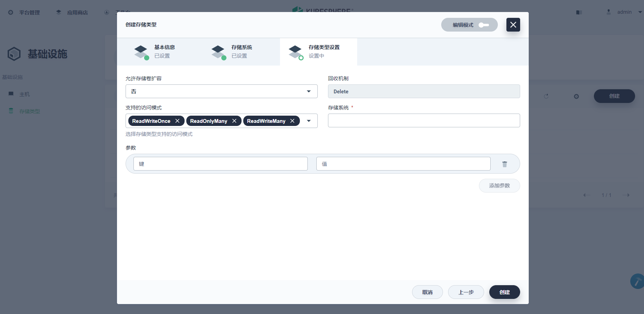
Task: Delete the parameter row with trash icon
Action: (505, 164)
